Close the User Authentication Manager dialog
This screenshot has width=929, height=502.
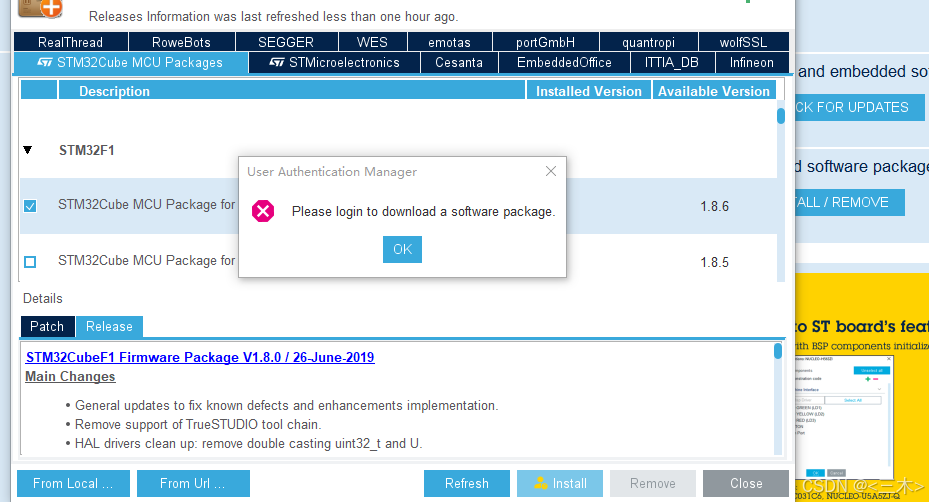click(551, 171)
